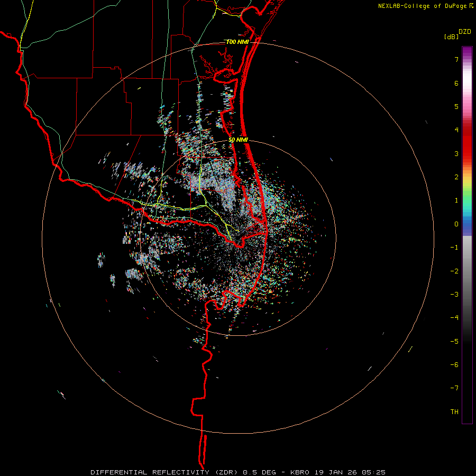This screenshot has height=476, width=476.
Task: Click the DZD legend title
Action: coord(465,32)
